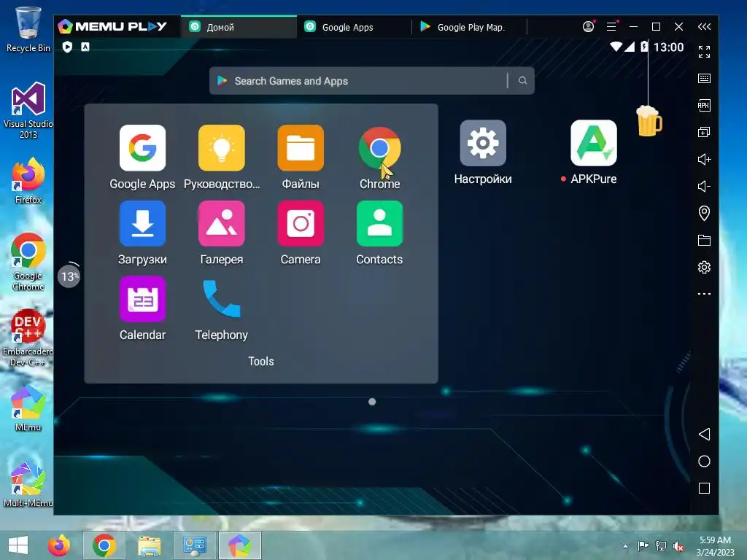This screenshot has height=560, width=747.
Task: Open the network tray icon
Action: click(661, 546)
